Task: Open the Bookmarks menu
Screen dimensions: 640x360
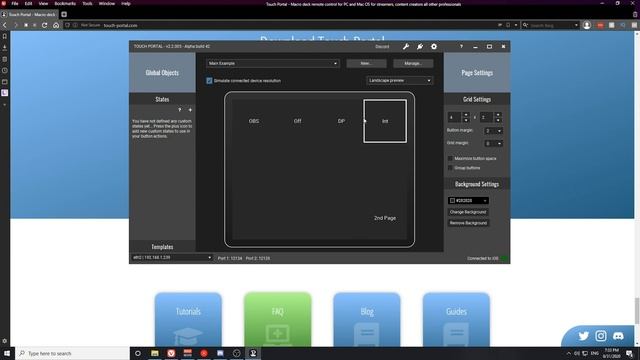Action: 65,4
